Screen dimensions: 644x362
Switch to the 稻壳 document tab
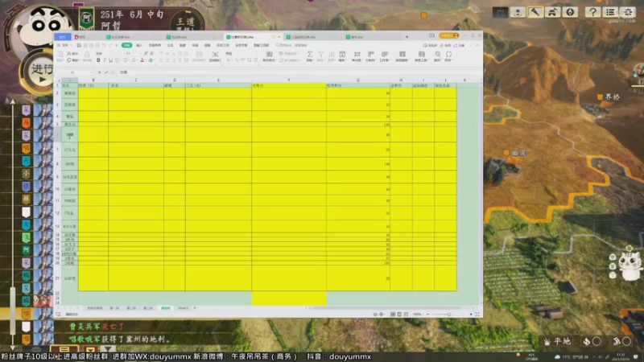(80, 37)
